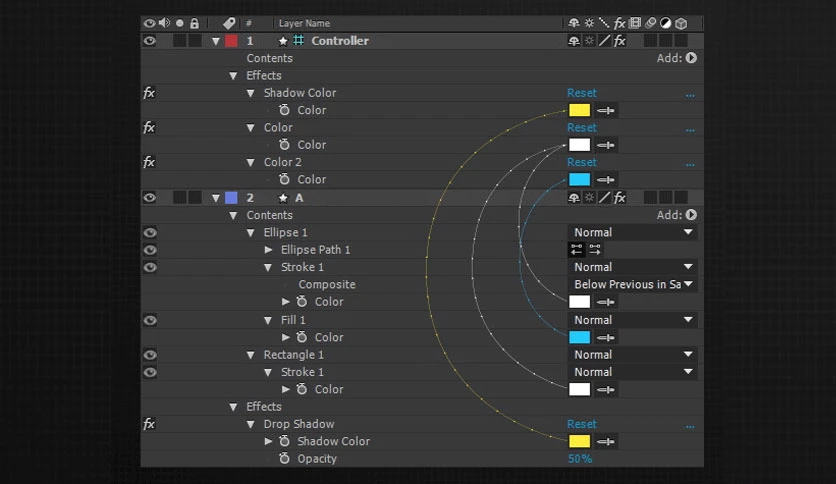Toggle visibility of Ellipse 1
The width and height of the screenshot is (836, 484).
click(150, 232)
